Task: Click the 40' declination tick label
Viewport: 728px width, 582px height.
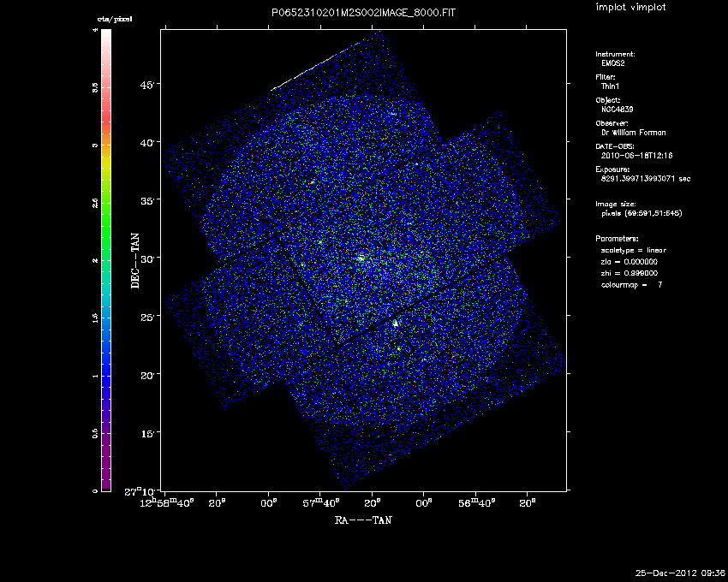Action: pyautogui.click(x=148, y=142)
